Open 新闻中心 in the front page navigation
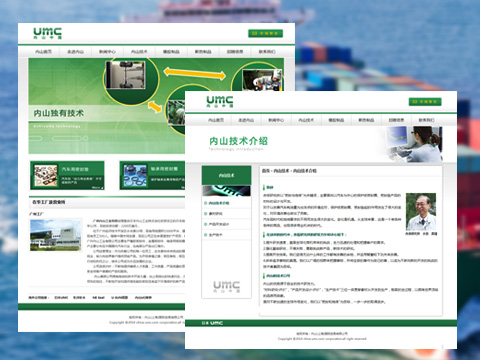 point(276,120)
